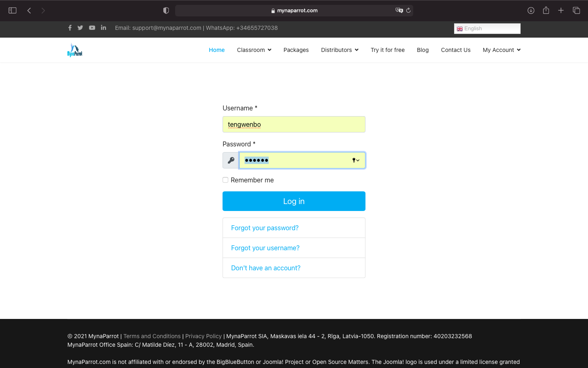Go forward with the browser forward arrow
The image size is (588, 368).
[x=43, y=11]
